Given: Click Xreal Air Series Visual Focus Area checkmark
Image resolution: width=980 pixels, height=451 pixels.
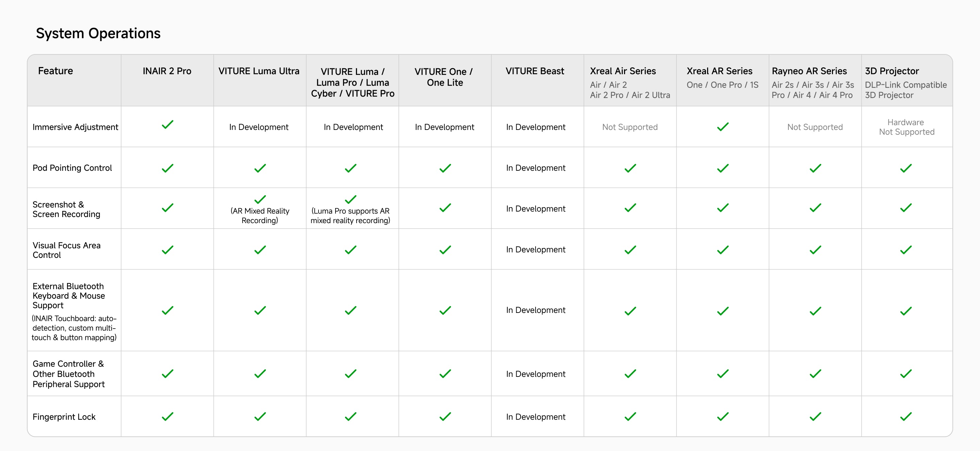Looking at the screenshot, I should (630, 250).
